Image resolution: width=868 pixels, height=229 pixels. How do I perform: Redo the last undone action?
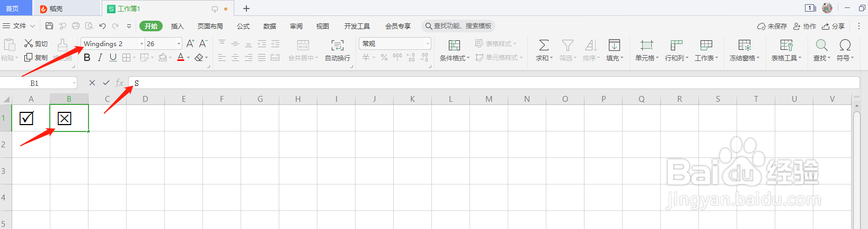(x=116, y=26)
